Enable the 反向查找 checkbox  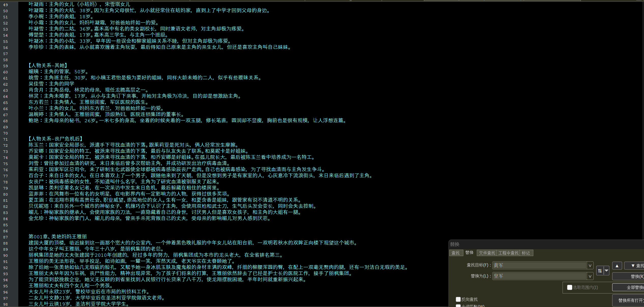(458, 299)
